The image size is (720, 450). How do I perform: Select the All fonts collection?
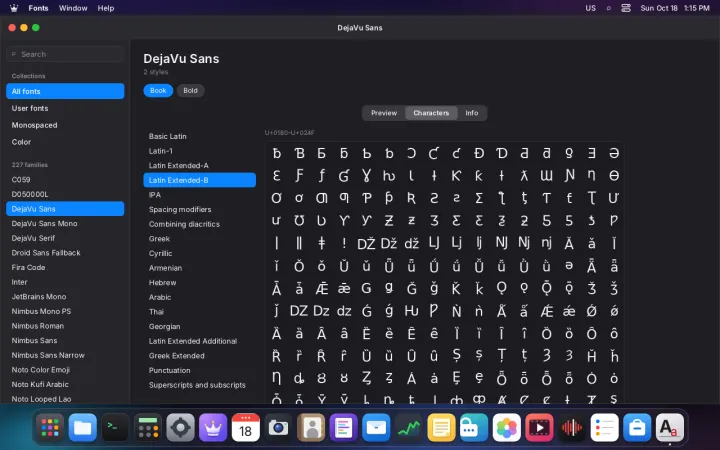tap(65, 91)
